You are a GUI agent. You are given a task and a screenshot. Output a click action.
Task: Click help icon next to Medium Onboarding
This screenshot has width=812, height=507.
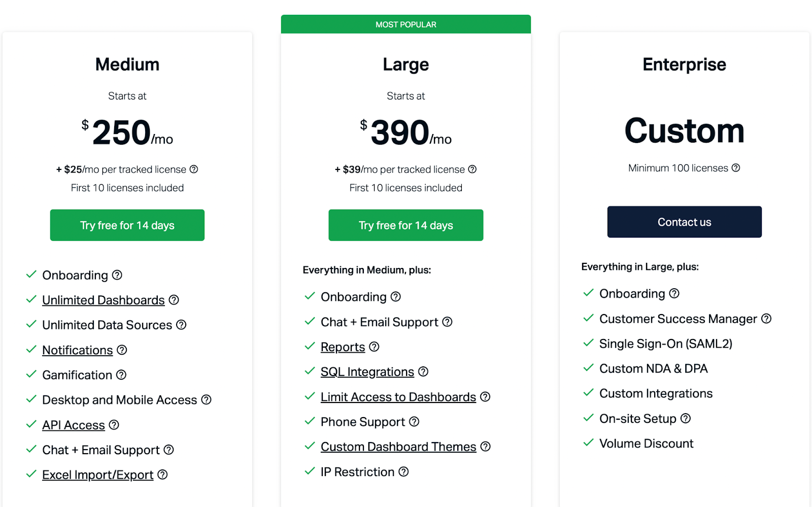click(x=117, y=275)
